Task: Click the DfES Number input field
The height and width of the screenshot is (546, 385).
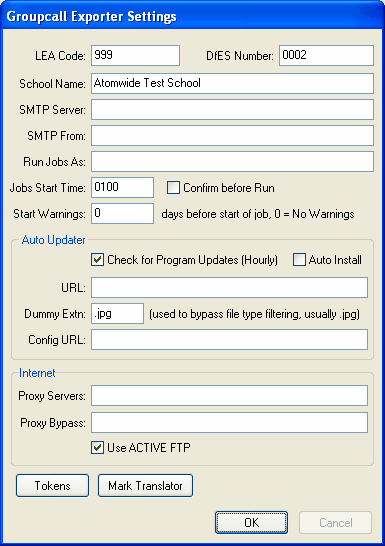Action: (326, 55)
